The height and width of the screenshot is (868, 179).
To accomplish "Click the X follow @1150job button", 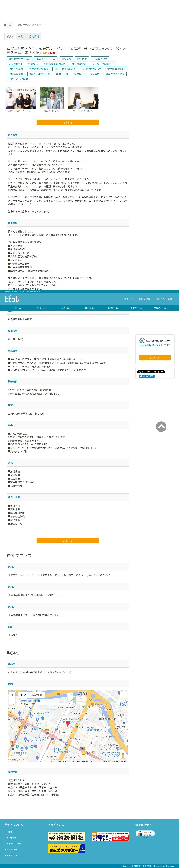I will click(151, 372).
